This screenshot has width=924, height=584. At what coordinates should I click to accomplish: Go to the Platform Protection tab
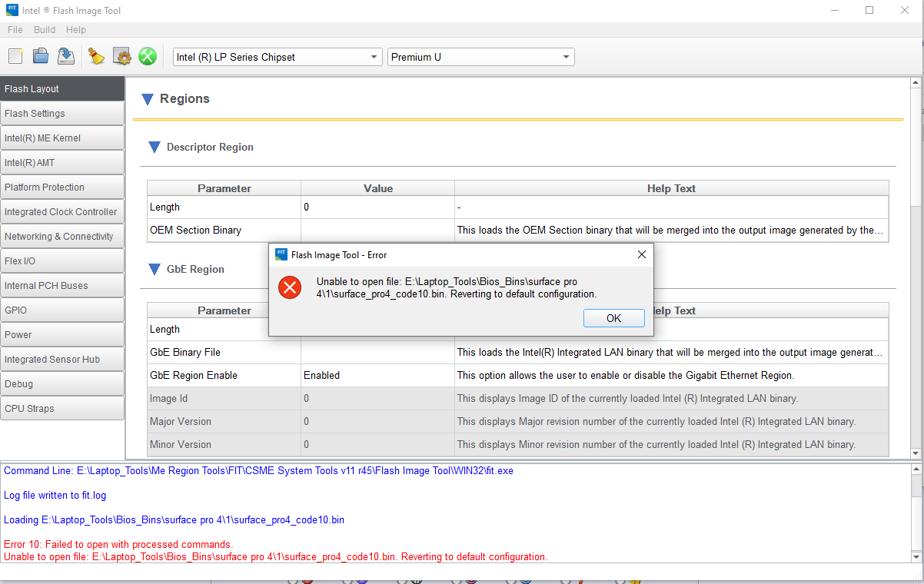point(61,187)
